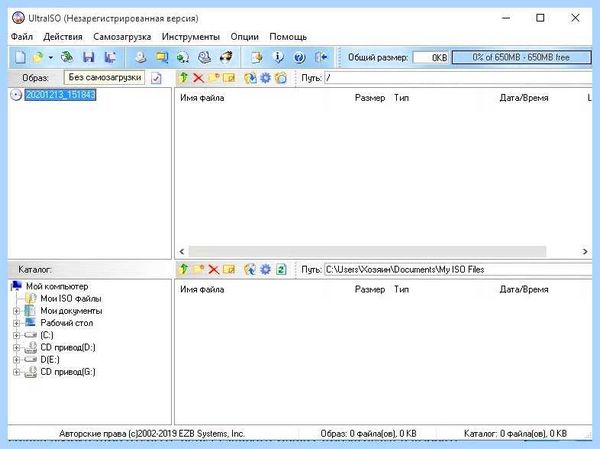Click the horizontal scrollbar in image file list
The image size is (600, 449).
tap(367, 251)
